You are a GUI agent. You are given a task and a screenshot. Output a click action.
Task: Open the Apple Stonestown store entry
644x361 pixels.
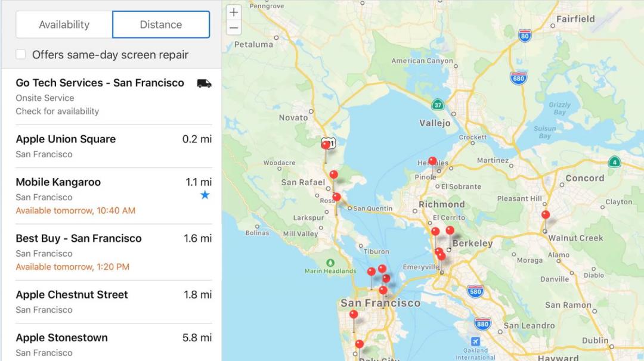[x=61, y=338]
